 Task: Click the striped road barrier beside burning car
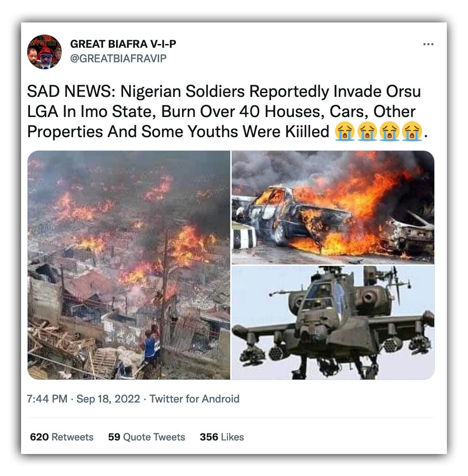(x=243, y=238)
